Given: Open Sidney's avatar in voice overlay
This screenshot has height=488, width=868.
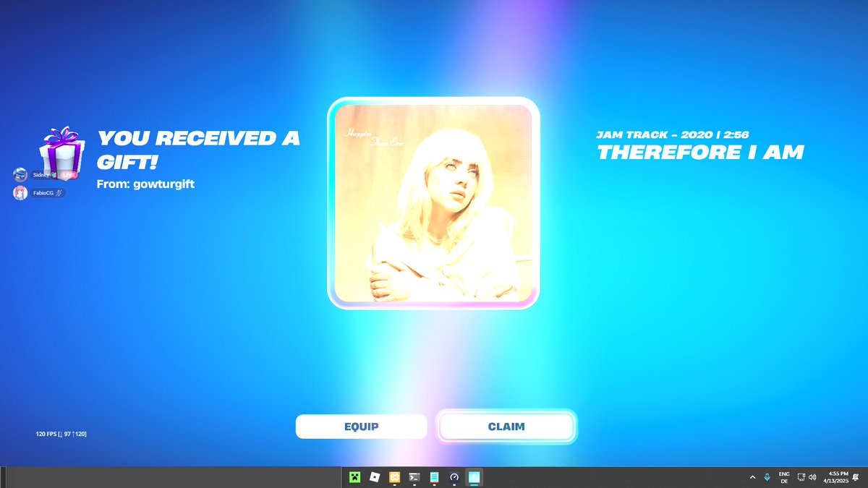Looking at the screenshot, I should click(x=21, y=175).
